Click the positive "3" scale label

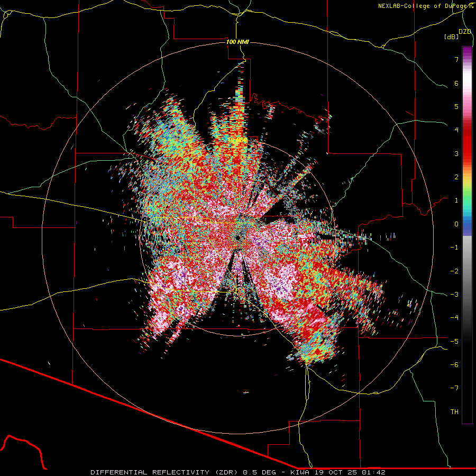456,153
